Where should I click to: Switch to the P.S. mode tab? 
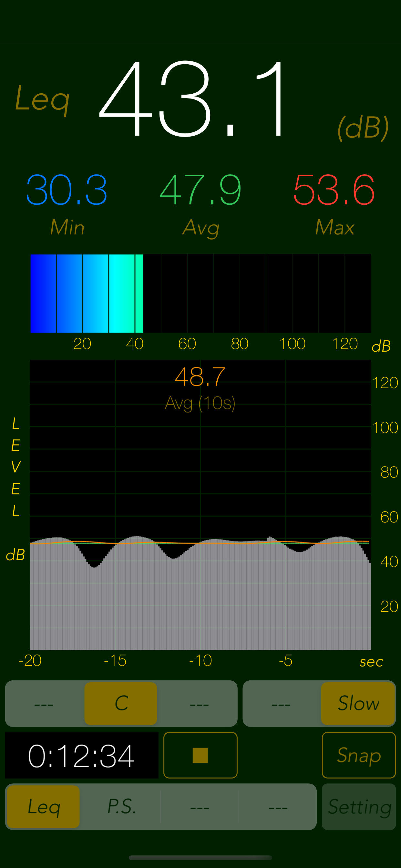121,807
